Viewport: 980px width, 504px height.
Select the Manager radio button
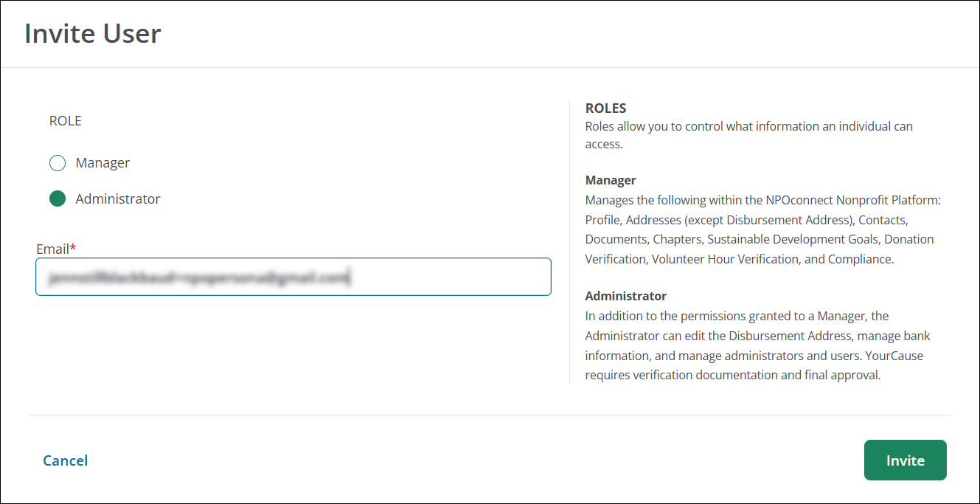[58, 163]
